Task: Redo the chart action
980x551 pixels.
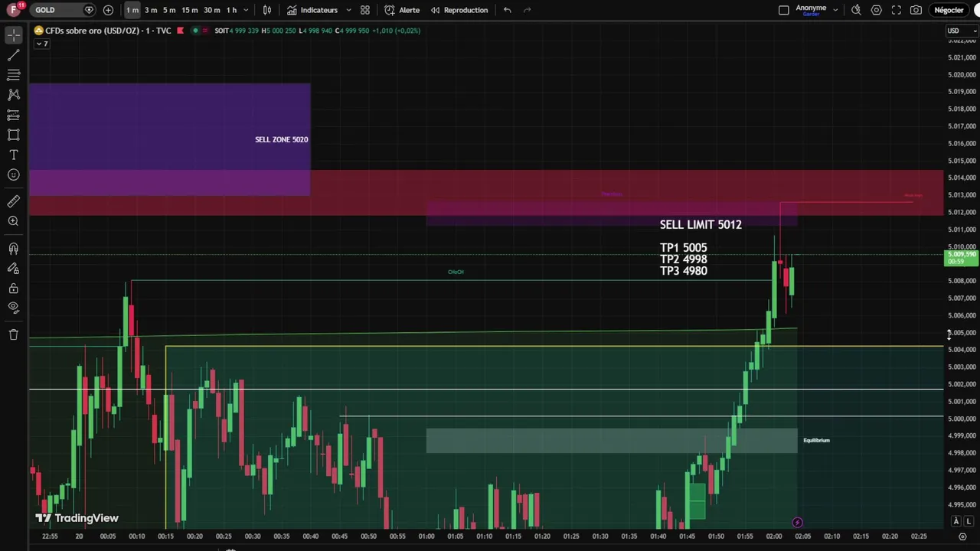Action: coord(528,10)
